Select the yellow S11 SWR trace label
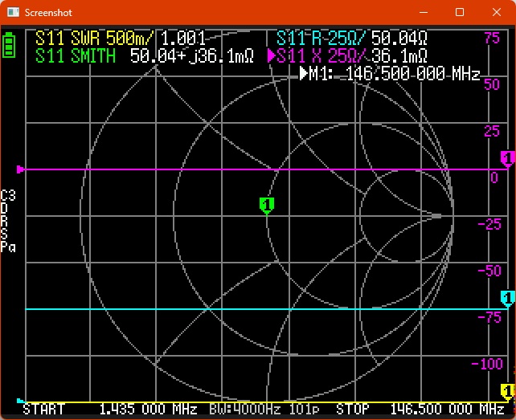 point(79,39)
